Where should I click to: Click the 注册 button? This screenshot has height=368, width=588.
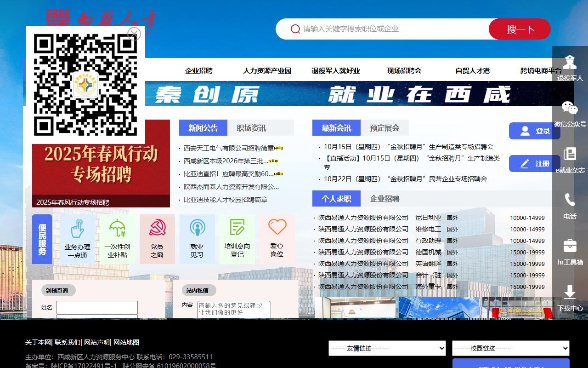[x=535, y=163]
